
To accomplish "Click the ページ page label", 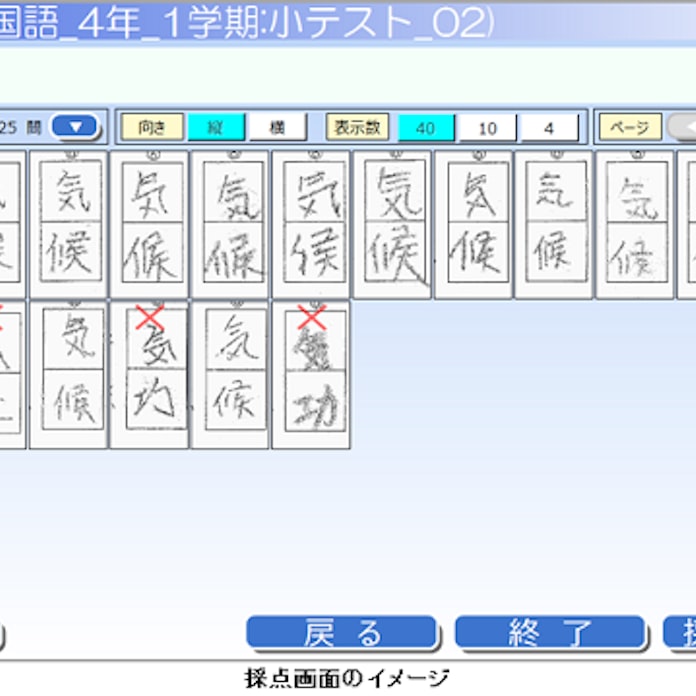I will pos(630,127).
